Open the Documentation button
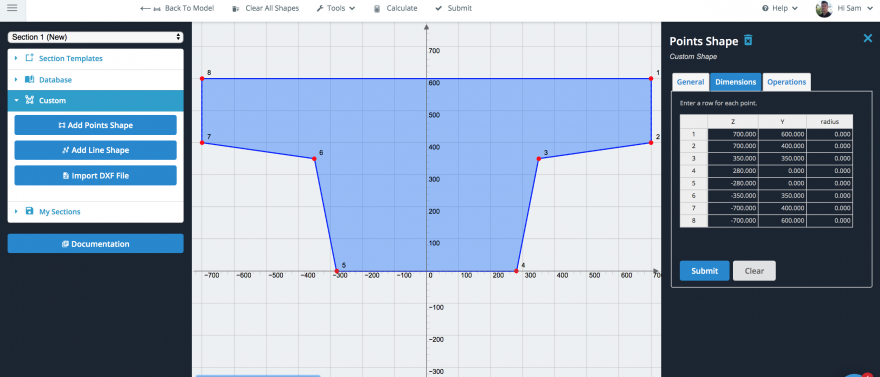Image resolution: width=880 pixels, height=377 pixels. tap(95, 243)
